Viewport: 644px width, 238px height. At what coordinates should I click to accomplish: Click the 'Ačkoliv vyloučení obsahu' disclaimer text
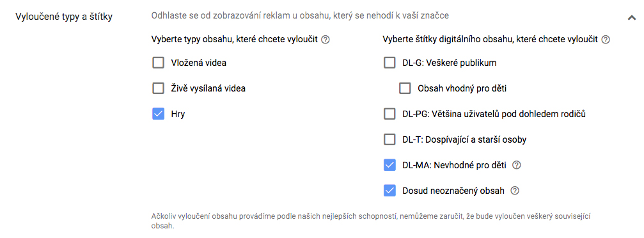373,221
